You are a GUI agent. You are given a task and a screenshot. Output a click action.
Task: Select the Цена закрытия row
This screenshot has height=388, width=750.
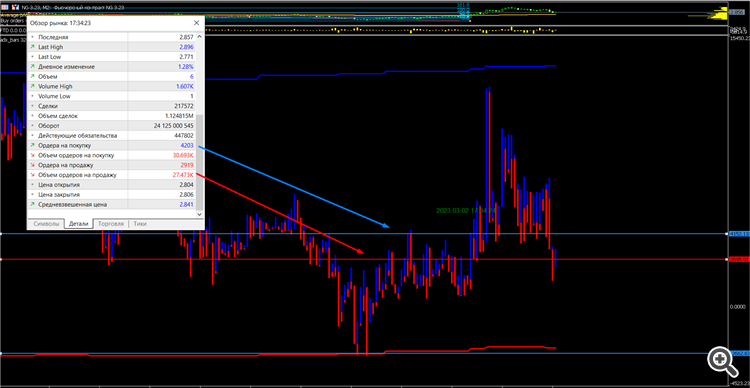[x=112, y=195]
